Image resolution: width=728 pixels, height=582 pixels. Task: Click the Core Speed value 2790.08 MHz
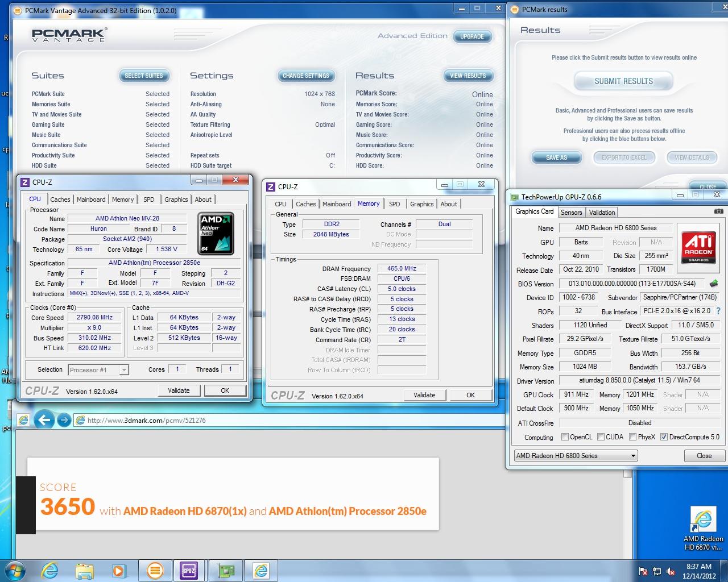tap(94, 318)
